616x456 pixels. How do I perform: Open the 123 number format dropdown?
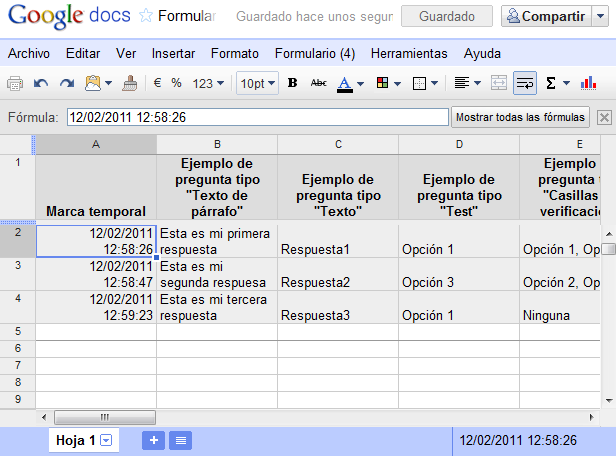click(x=208, y=83)
